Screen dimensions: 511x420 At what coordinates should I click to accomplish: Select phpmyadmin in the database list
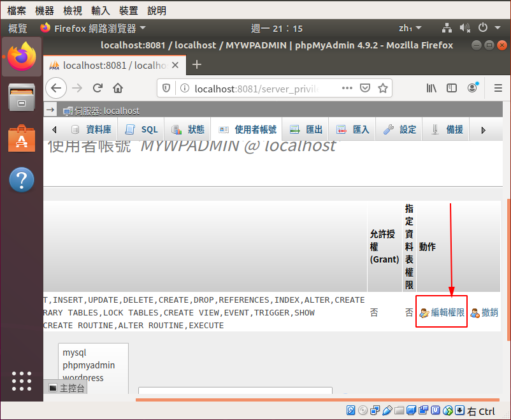click(89, 365)
